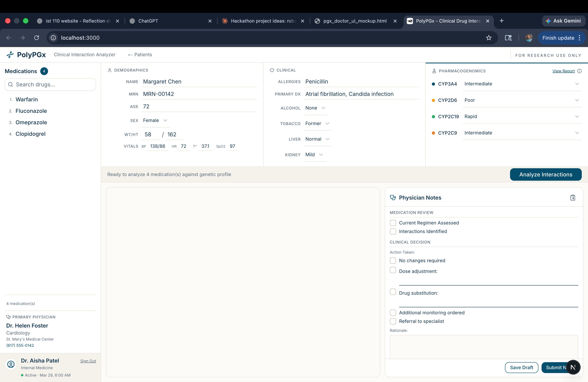588x382 pixels.
Task: Reload the page with the refresh icon
Action: click(x=37, y=38)
